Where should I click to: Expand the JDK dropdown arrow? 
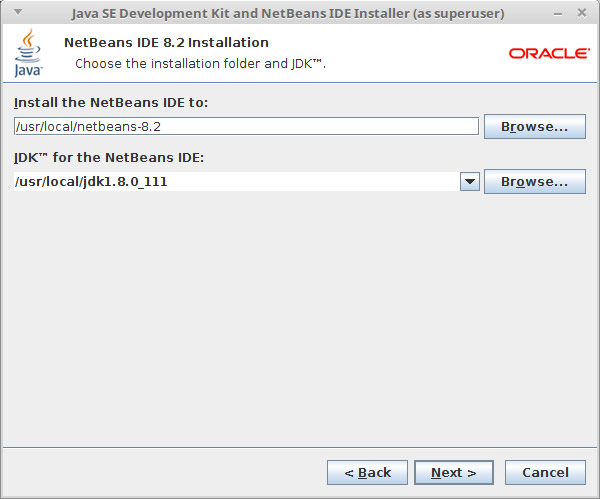click(x=470, y=181)
